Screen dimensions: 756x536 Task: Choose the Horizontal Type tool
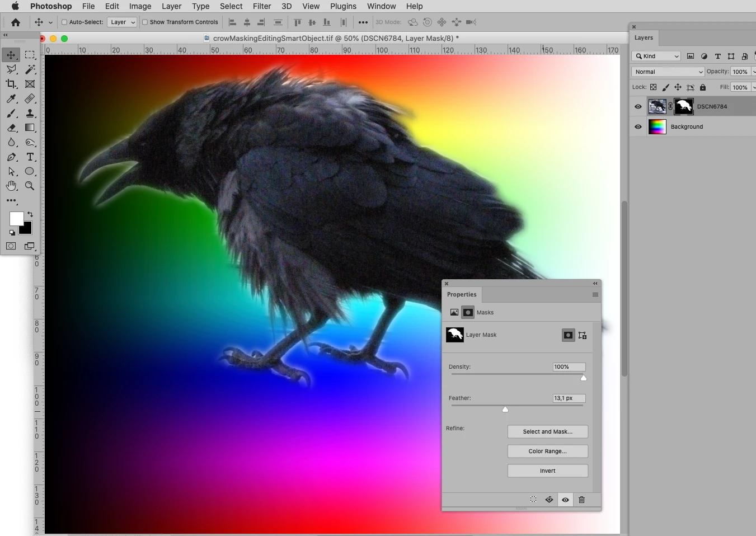tap(30, 157)
